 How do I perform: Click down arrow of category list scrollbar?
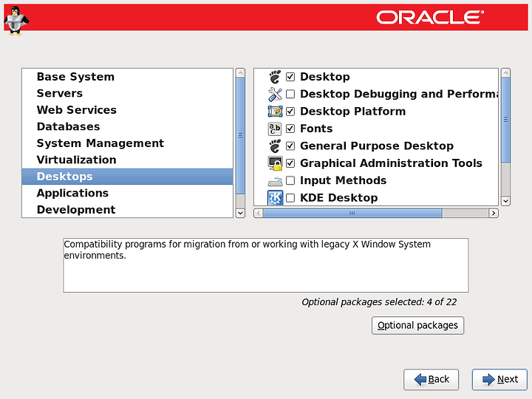240,213
